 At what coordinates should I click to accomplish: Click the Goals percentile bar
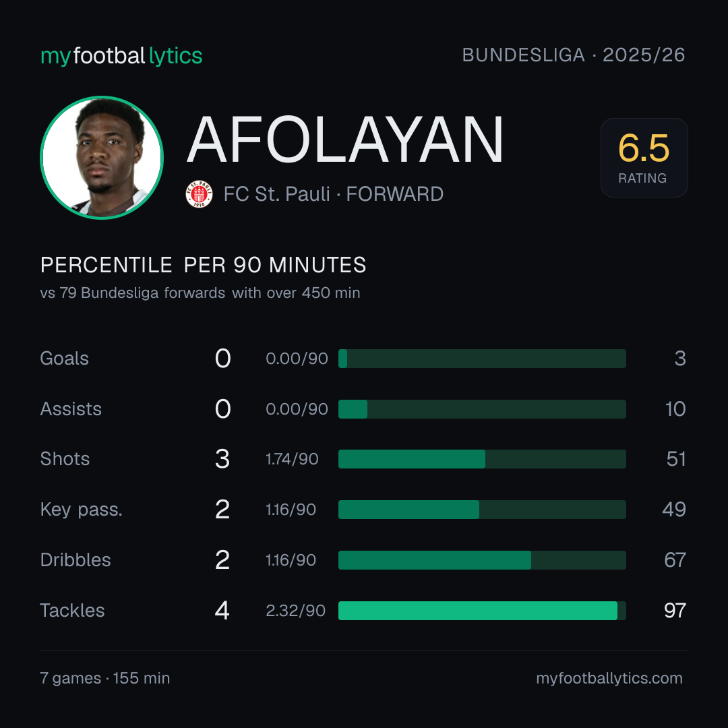[482, 359]
